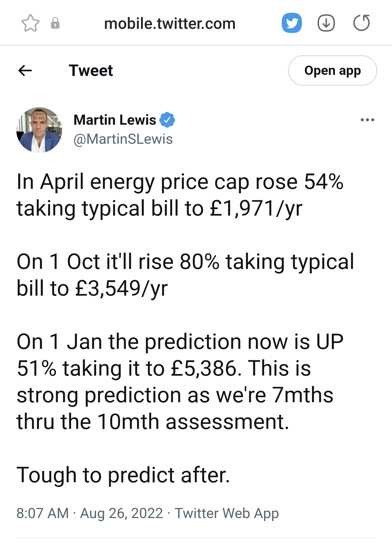Open the Twitter Web App source link
Image resolution: width=392 pixels, height=545 pixels.
tap(226, 513)
